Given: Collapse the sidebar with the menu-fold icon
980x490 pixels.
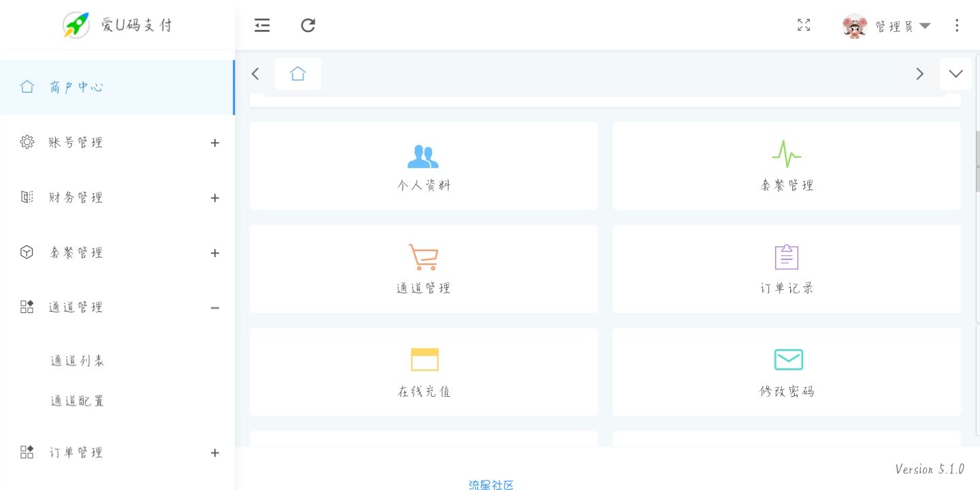Looking at the screenshot, I should (262, 25).
